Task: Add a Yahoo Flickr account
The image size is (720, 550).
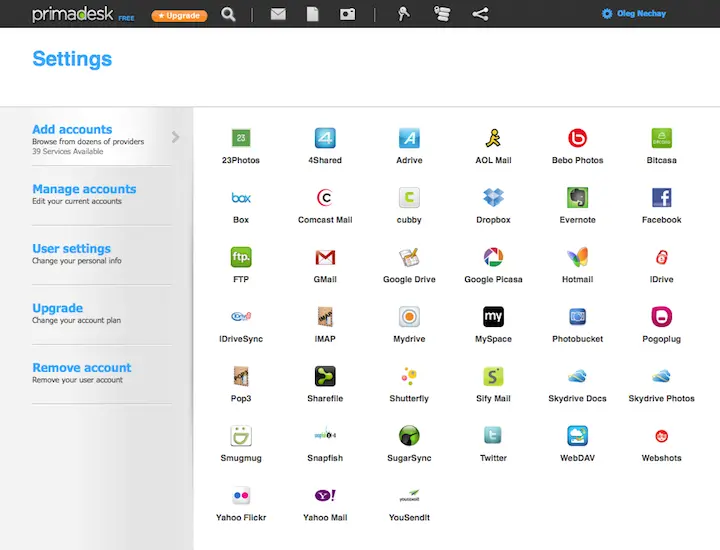Action: click(x=241, y=495)
